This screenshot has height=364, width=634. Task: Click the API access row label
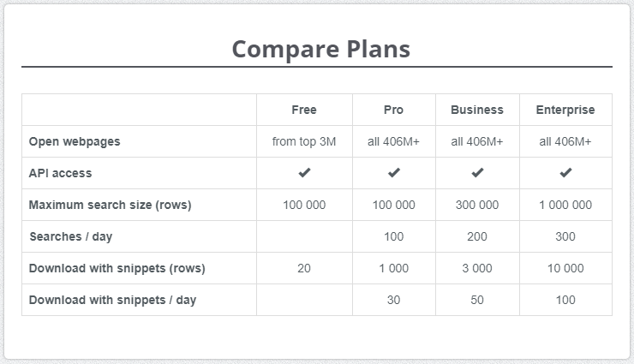[60, 173]
